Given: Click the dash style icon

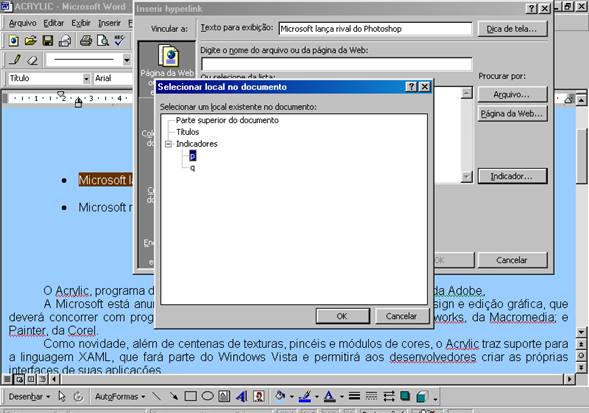Looking at the screenshot, I should pos(371,396).
